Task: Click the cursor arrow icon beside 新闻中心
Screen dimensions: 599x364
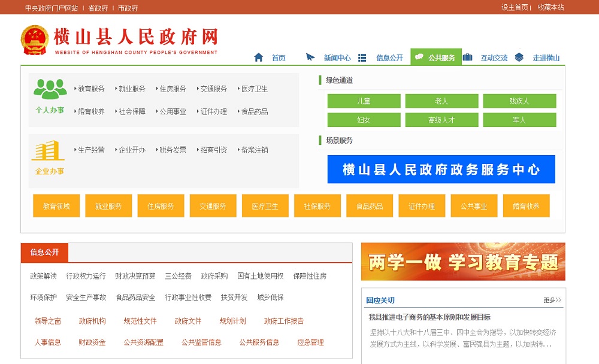Action: [310, 57]
